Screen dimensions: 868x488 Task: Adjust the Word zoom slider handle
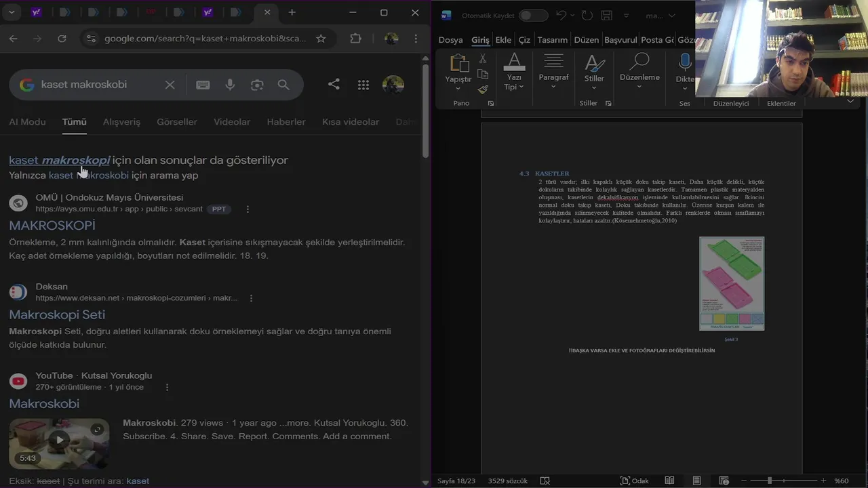point(770,481)
